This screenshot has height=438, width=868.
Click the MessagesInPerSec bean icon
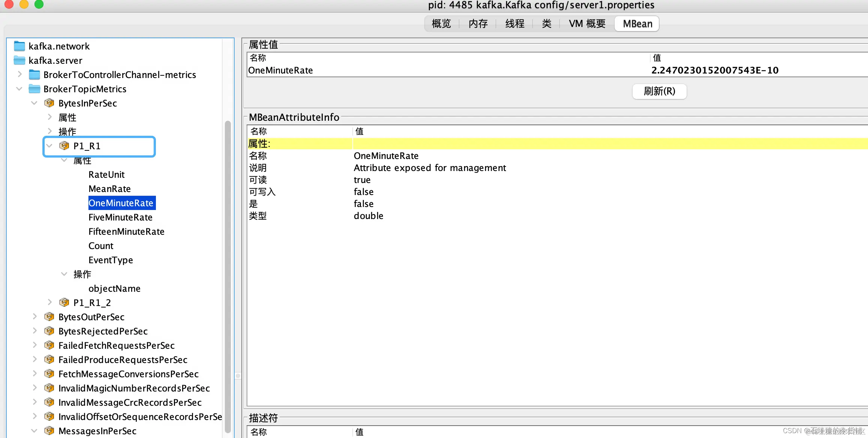tap(49, 431)
